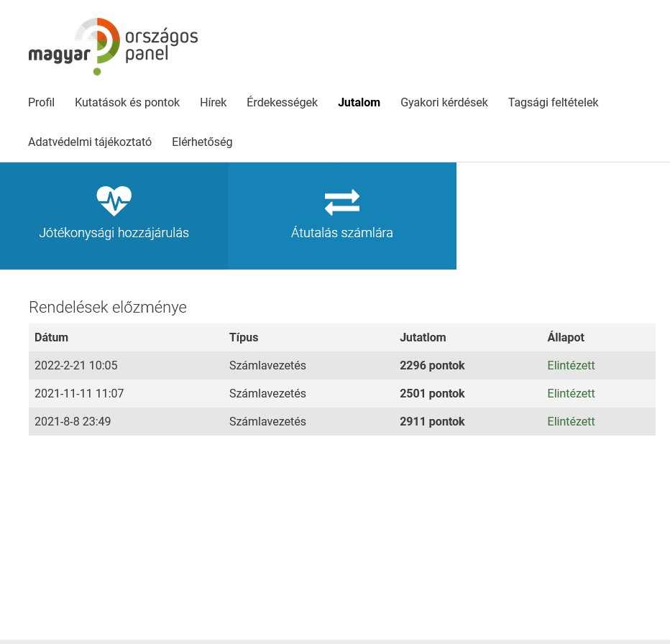Open Adatvédelmi tájékoztató

pyautogui.click(x=90, y=142)
